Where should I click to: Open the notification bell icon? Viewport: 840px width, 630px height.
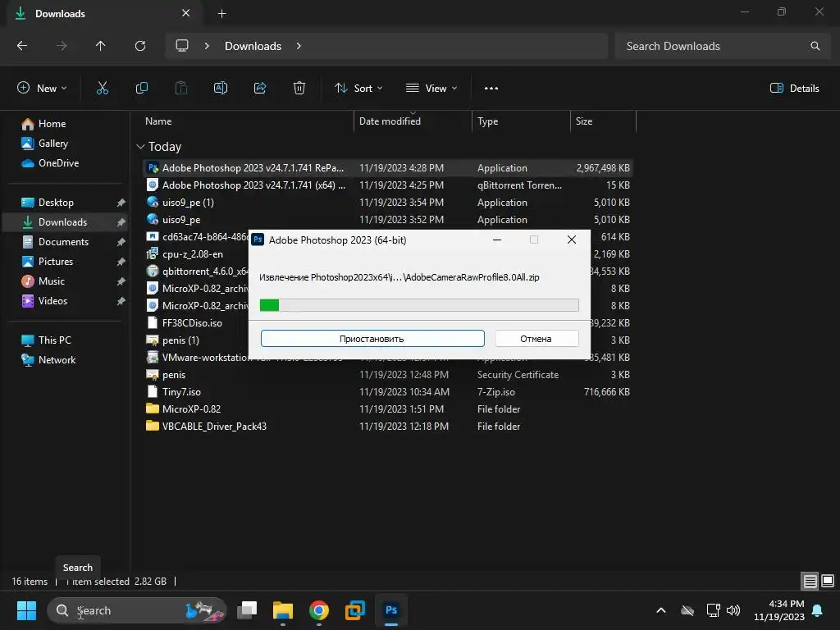tap(818, 610)
